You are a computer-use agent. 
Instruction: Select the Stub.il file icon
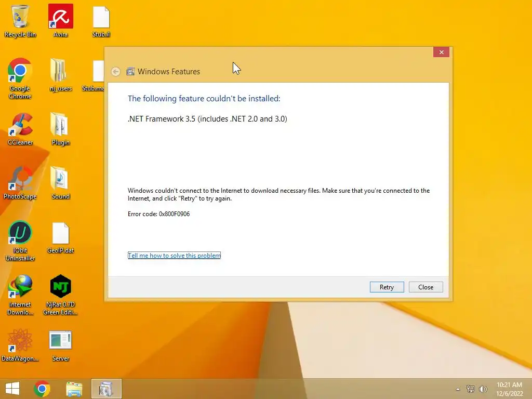[x=101, y=20]
